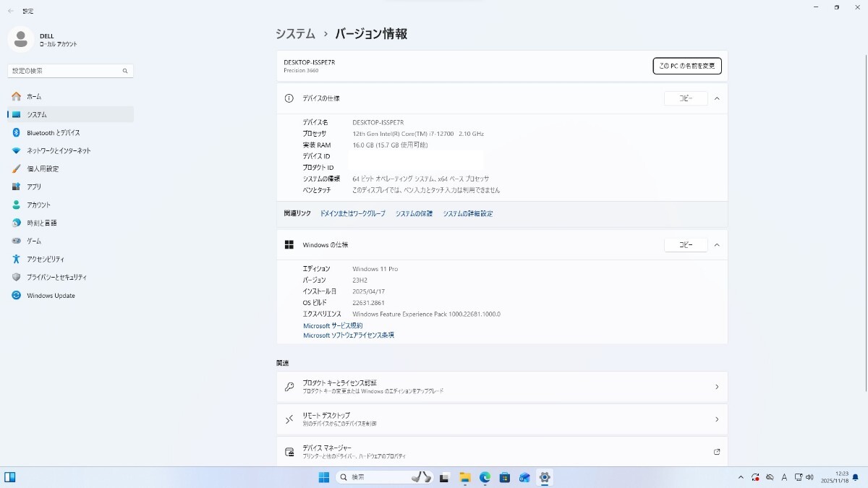
Task: Launch Microsoft Store from the taskbar
Action: pyautogui.click(x=504, y=477)
